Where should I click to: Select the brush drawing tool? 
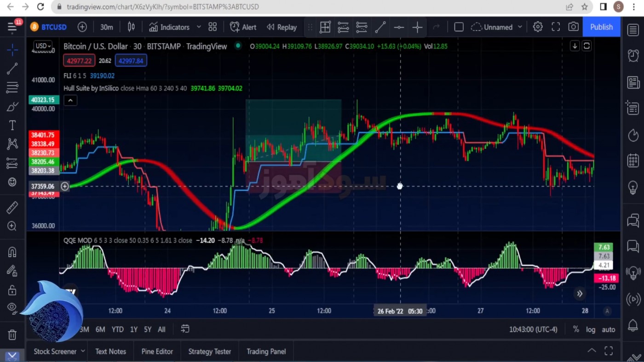coord(12,107)
